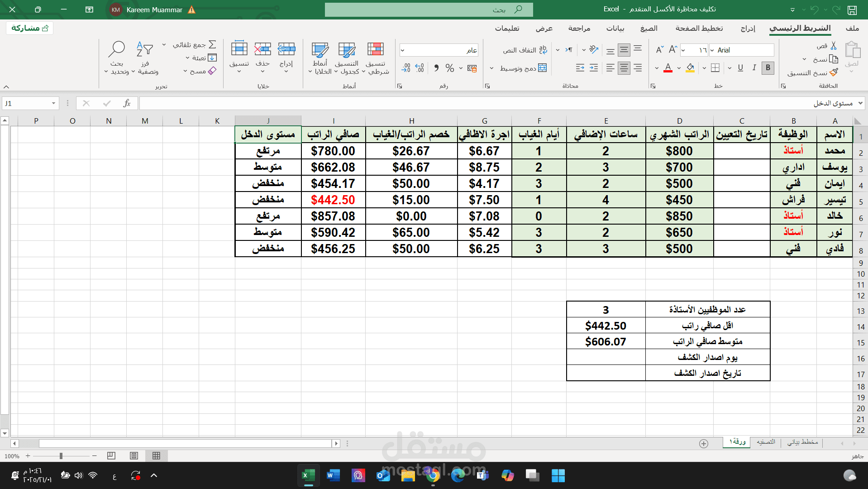868x489 pixels.
Task: Open the Home tab (الشريط الرئيسي)
Action: click(800, 28)
